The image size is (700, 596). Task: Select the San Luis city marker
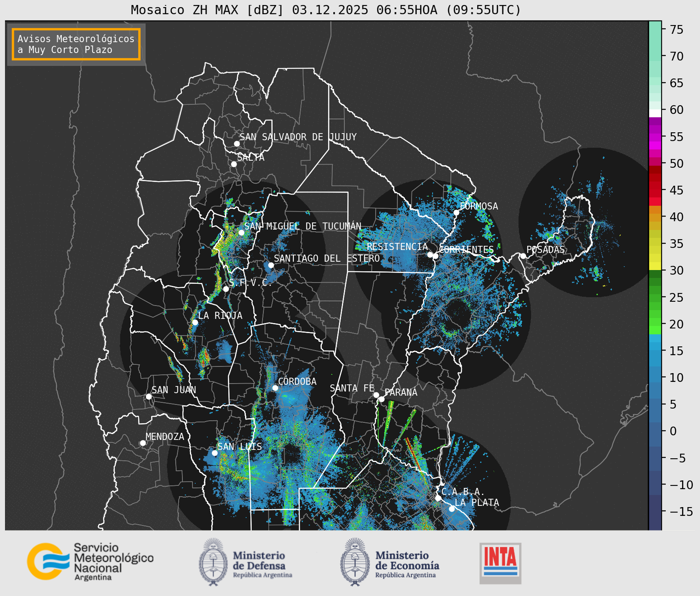pyautogui.click(x=215, y=453)
